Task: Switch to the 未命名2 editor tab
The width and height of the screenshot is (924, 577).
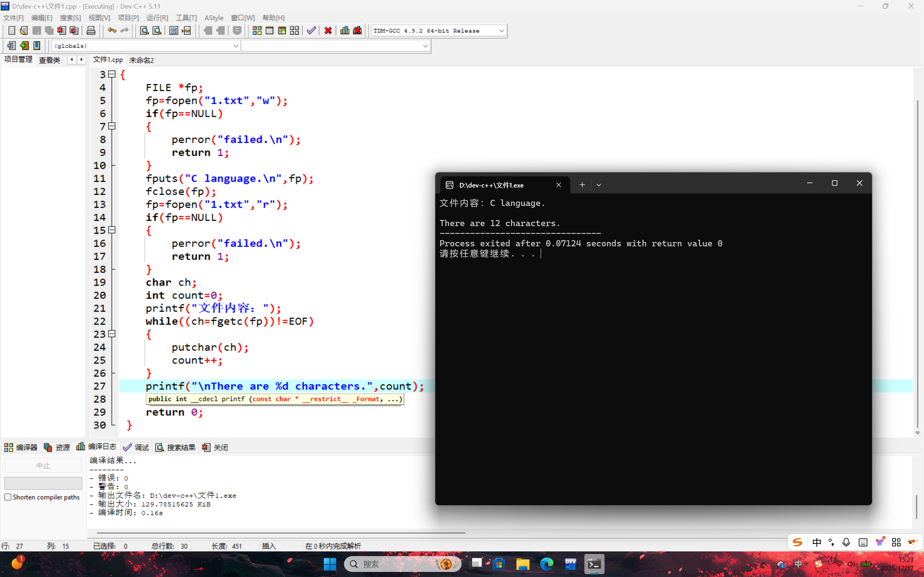Action: point(141,60)
